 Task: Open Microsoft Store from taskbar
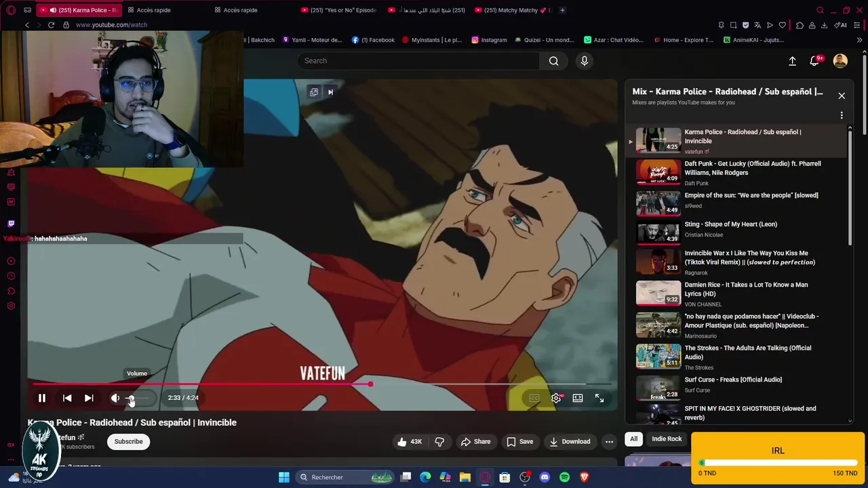(505, 477)
